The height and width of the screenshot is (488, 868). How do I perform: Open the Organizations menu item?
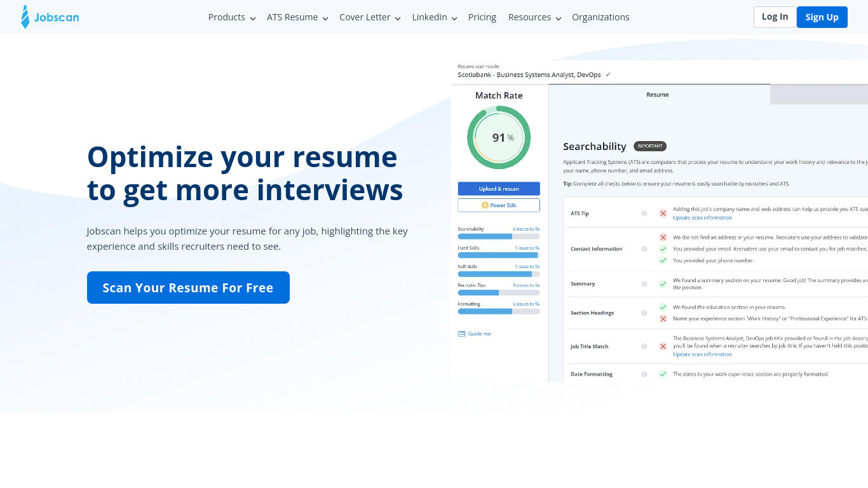[600, 17]
